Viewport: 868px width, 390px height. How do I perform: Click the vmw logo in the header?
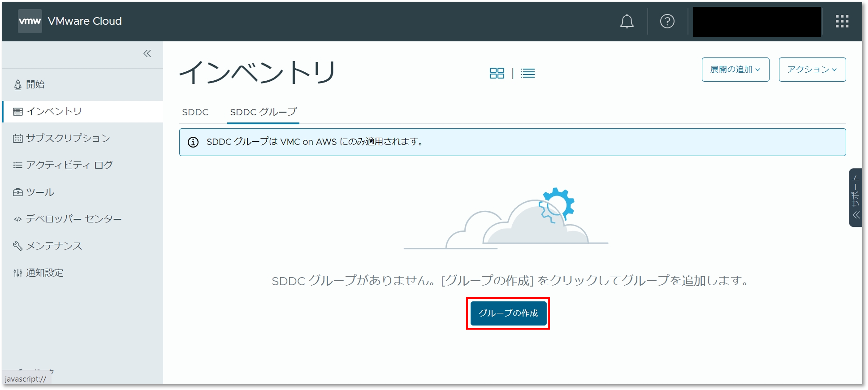tap(30, 21)
